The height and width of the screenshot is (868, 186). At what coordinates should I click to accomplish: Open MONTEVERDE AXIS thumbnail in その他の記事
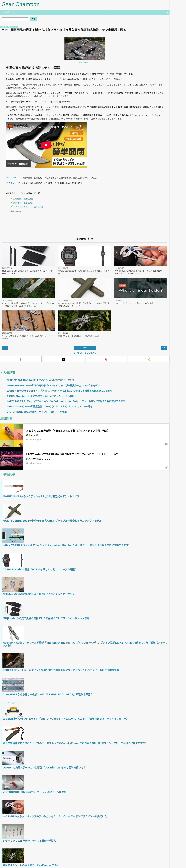tap(85, 288)
